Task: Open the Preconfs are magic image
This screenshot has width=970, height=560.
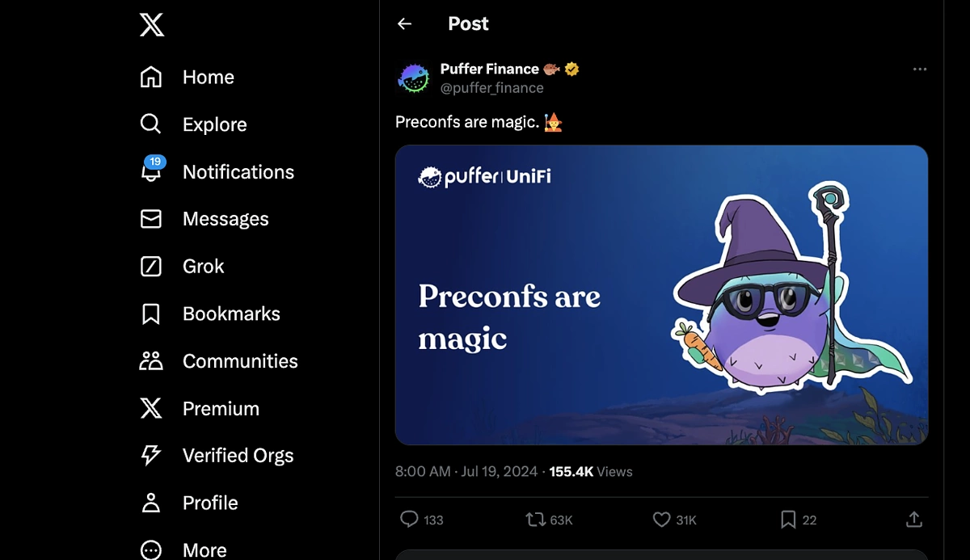Action: 661,295
